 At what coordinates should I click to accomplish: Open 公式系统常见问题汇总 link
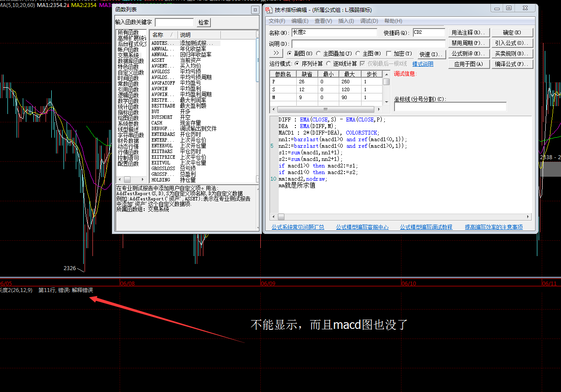pos(298,227)
